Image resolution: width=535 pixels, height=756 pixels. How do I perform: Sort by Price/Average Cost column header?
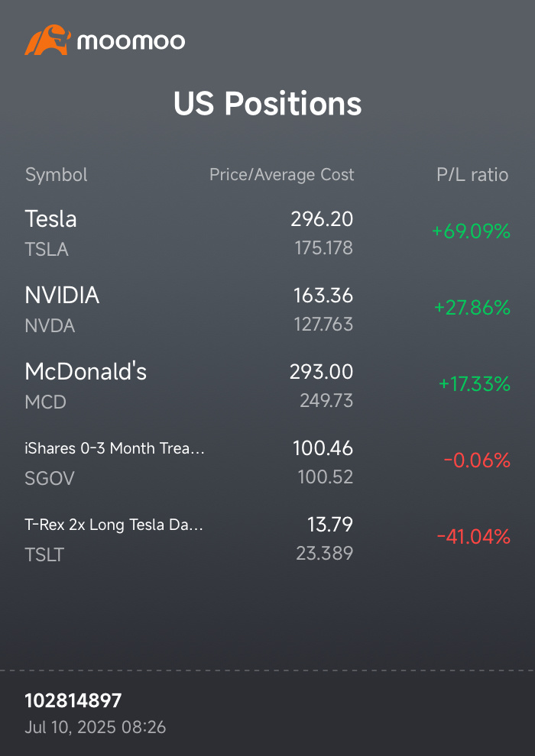pos(282,175)
